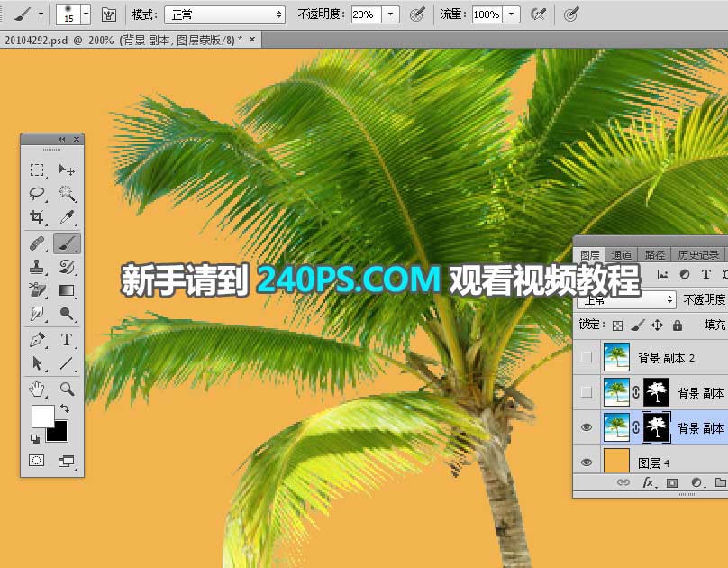The width and height of the screenshot is (728, 568).
Task: Select the Hand tool
Action: pyautogui.click(x=37, y=389)
